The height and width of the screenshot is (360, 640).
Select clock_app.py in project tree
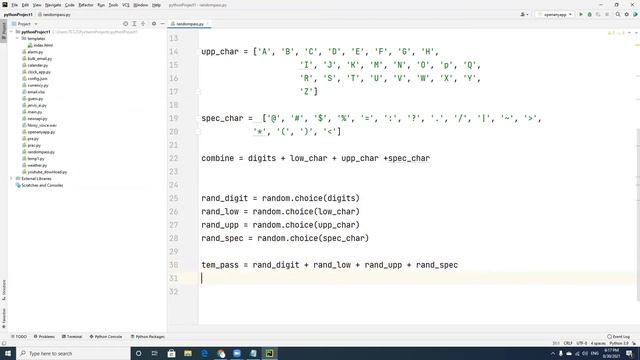36,72
